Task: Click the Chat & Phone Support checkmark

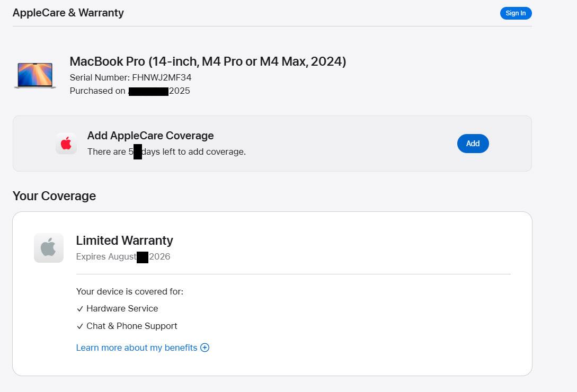Action: [x=80, y=326]
